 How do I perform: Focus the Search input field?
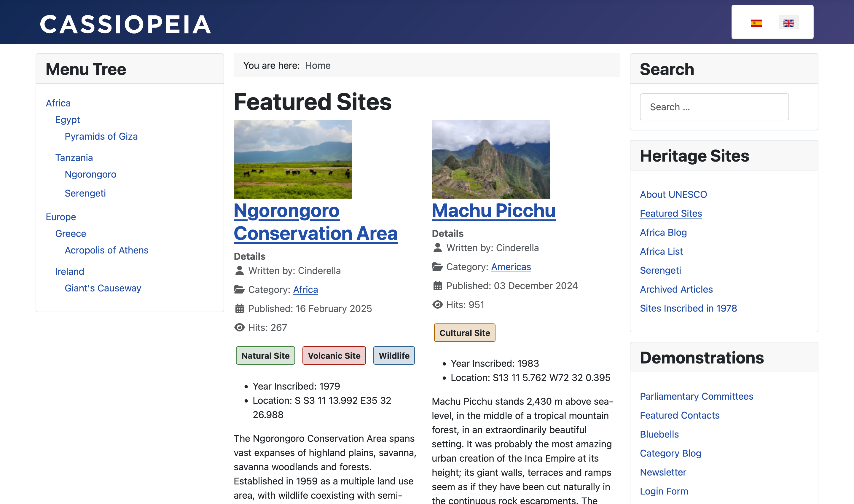714,107
